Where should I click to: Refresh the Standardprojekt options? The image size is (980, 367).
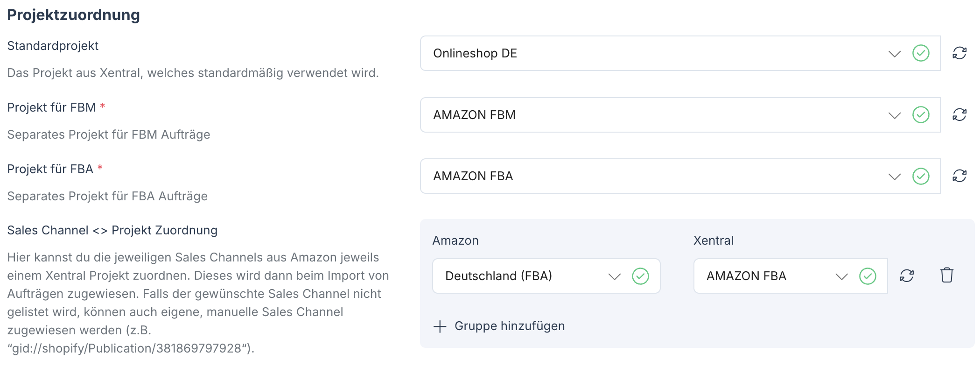click(x=959, y=53)
